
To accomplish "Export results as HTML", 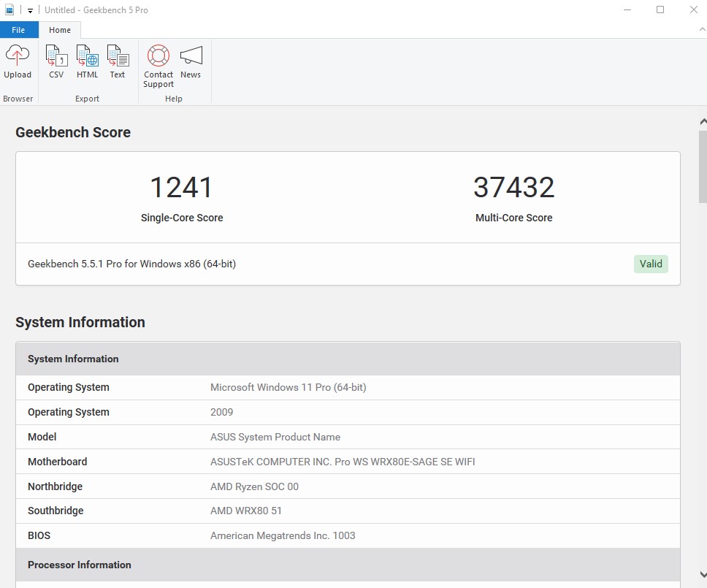I will click(87, 62).
